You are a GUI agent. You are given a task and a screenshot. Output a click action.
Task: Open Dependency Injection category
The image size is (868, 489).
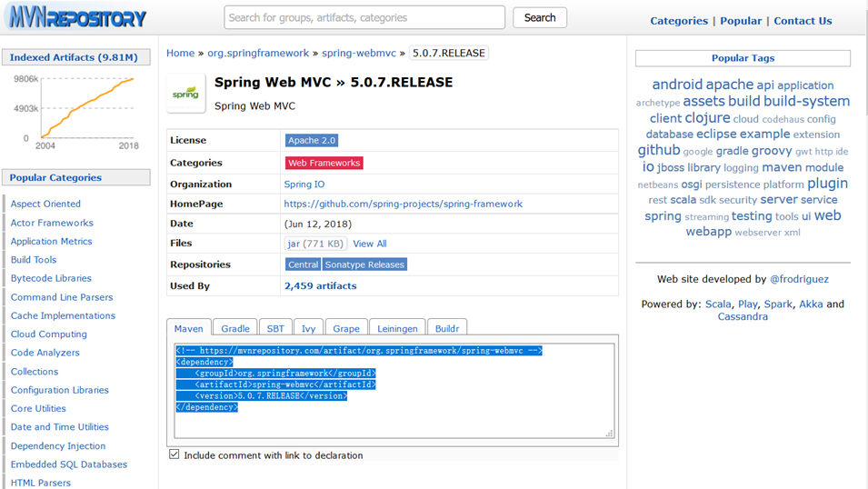pos(58,445)
